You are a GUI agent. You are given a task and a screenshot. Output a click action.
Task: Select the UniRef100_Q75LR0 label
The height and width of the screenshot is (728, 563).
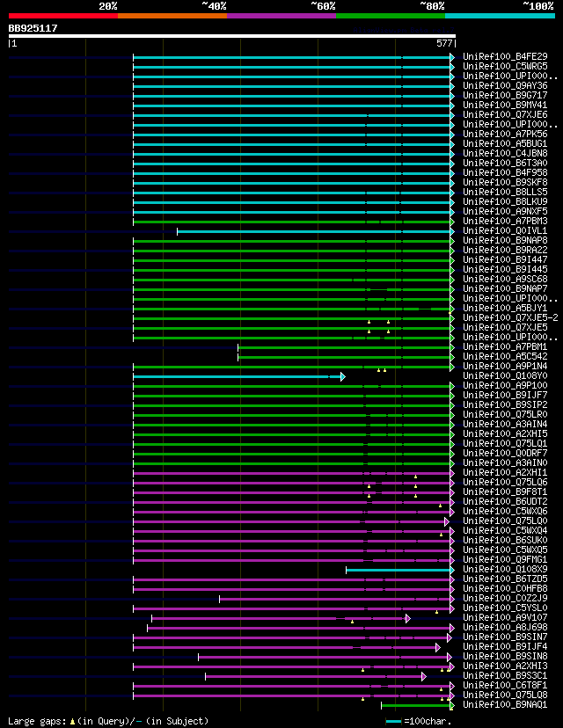pos(505,415)
